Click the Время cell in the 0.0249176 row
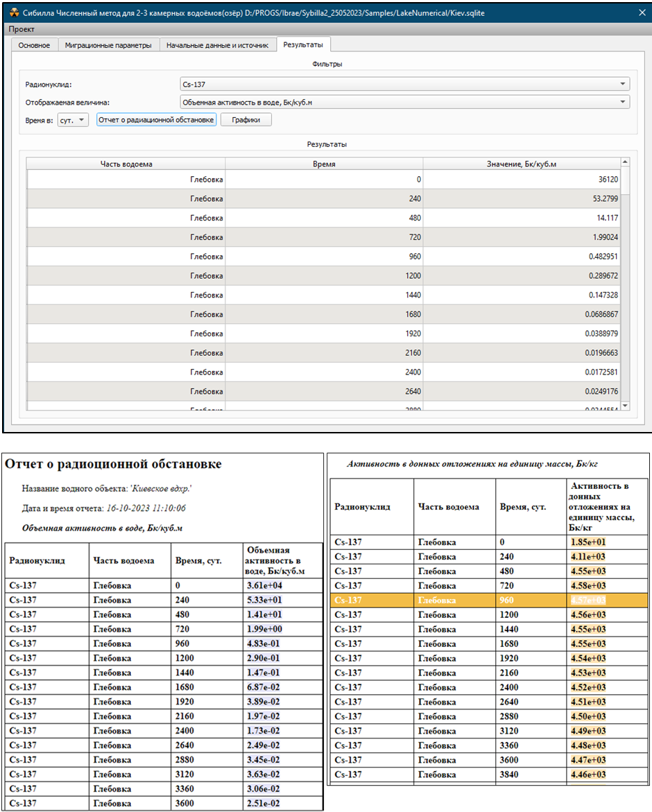The width and height of the screenshot is (652, 812). (x=324, y=392)
